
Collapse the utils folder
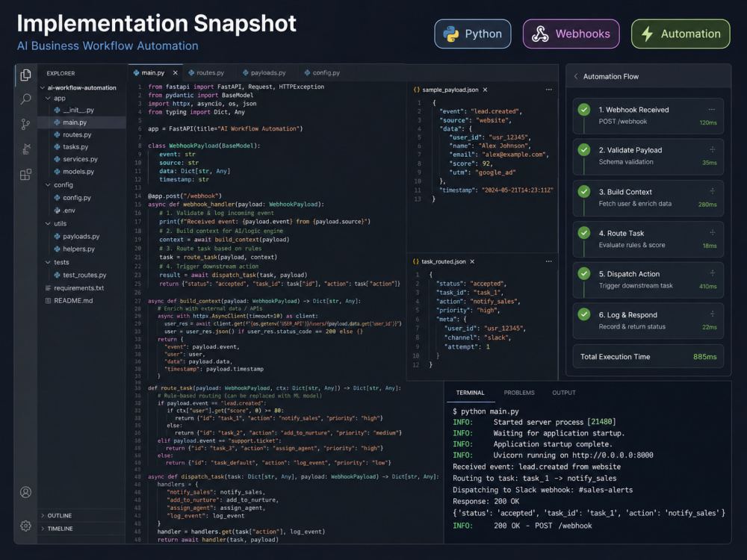[x=48, y=223]
